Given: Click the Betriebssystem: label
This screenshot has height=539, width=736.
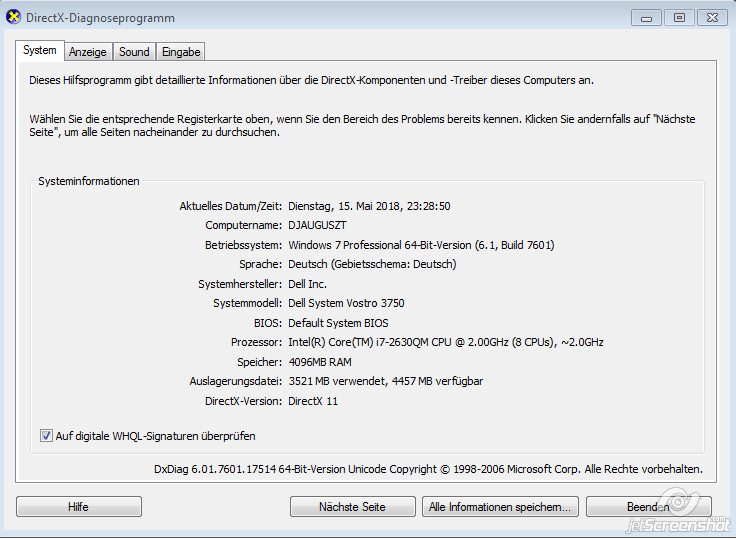Looking at the screenshot, I should [244, 245].
